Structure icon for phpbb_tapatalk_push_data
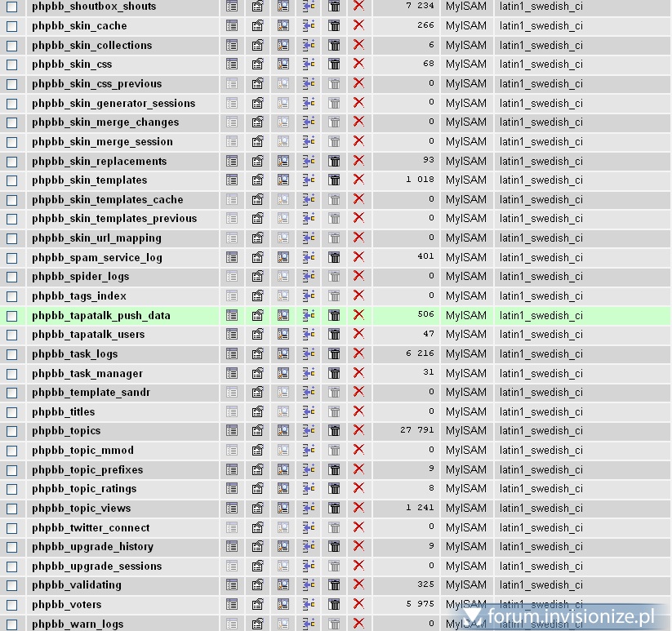672x631 pixels. coord(257,316)
